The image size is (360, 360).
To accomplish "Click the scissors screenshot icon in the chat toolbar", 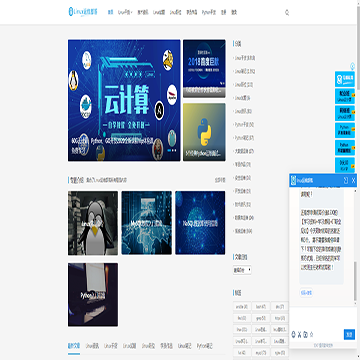I will click(299, 334).
